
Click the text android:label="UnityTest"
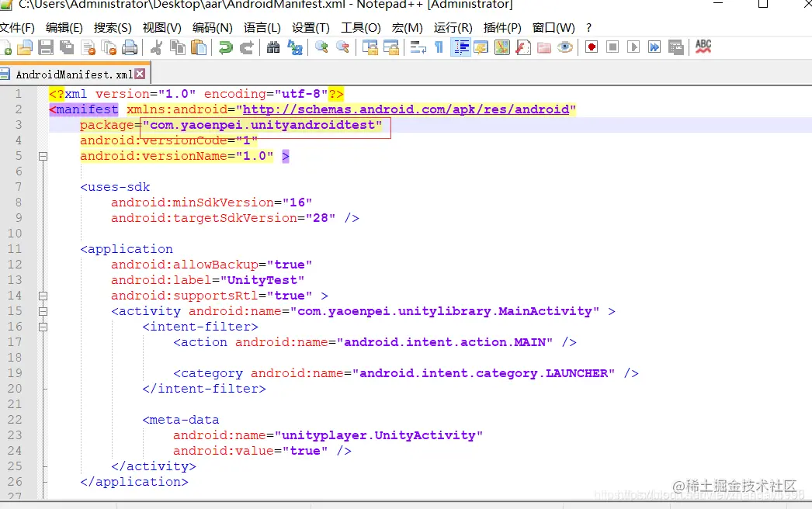pos(208,280)
